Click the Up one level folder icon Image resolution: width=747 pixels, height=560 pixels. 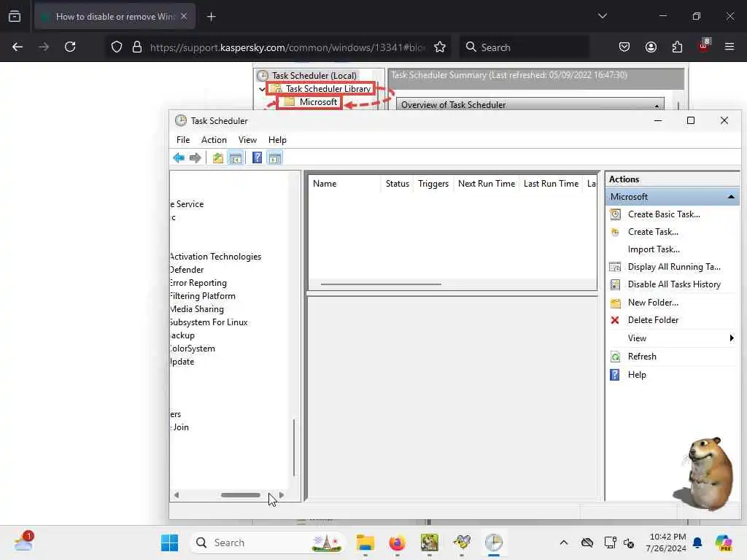pos(217,157)
